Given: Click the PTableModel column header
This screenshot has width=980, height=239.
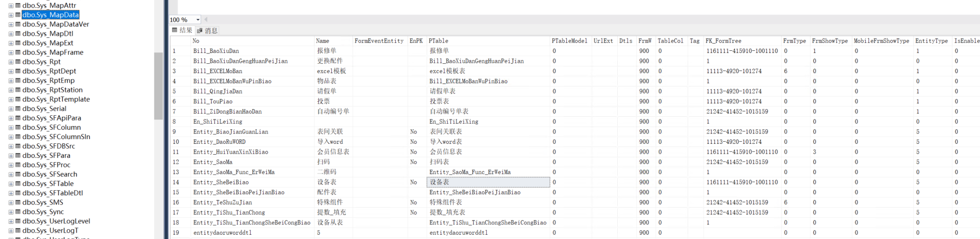Looking at the screenshot, I should point(570,41).
